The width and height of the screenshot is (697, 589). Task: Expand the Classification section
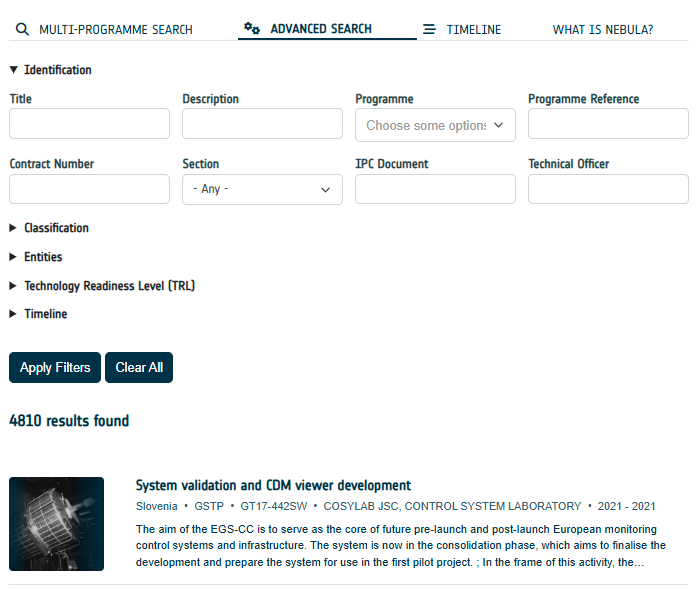point(56,228)
